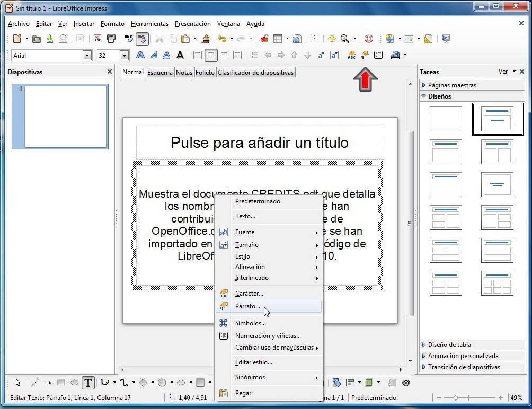Select the Rectangle drawing tool

coord(61,383)
